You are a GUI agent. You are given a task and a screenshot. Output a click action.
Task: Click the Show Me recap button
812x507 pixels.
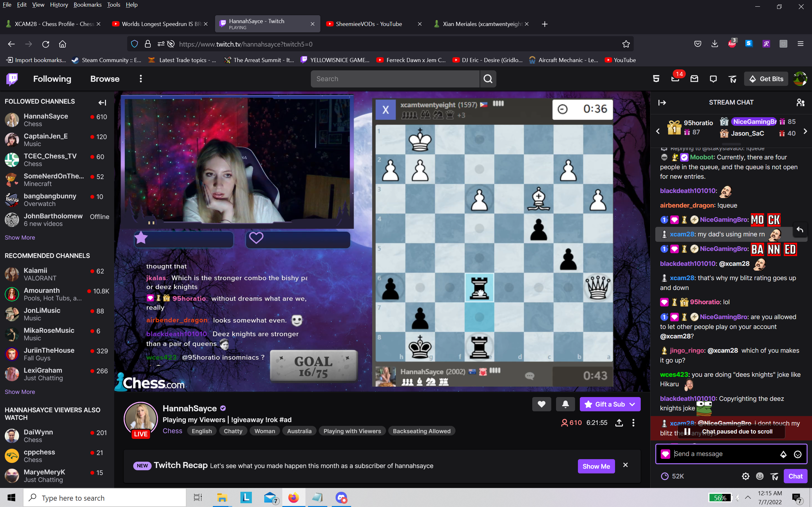596,466
